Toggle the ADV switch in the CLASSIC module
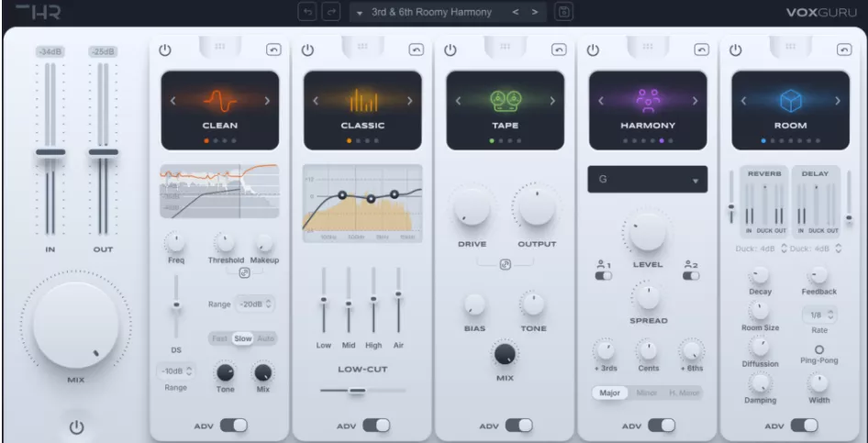The image size is (868, 443). (376, 426)
